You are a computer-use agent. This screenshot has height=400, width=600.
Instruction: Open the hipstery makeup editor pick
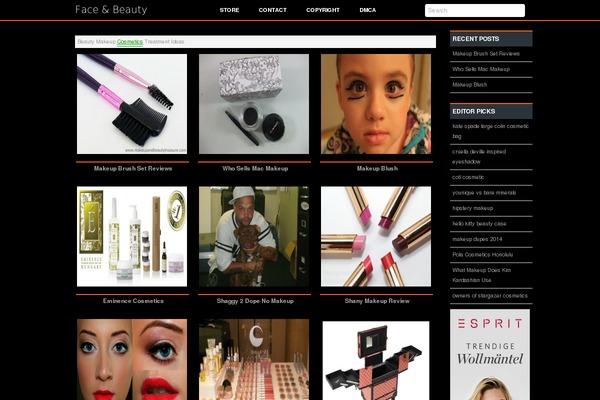(472, 208)
